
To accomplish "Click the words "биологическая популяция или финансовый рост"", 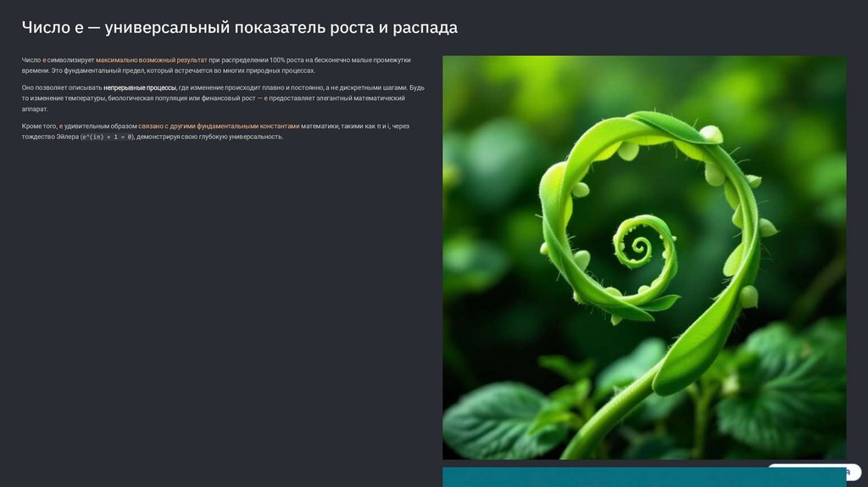I will coord(181,98).
